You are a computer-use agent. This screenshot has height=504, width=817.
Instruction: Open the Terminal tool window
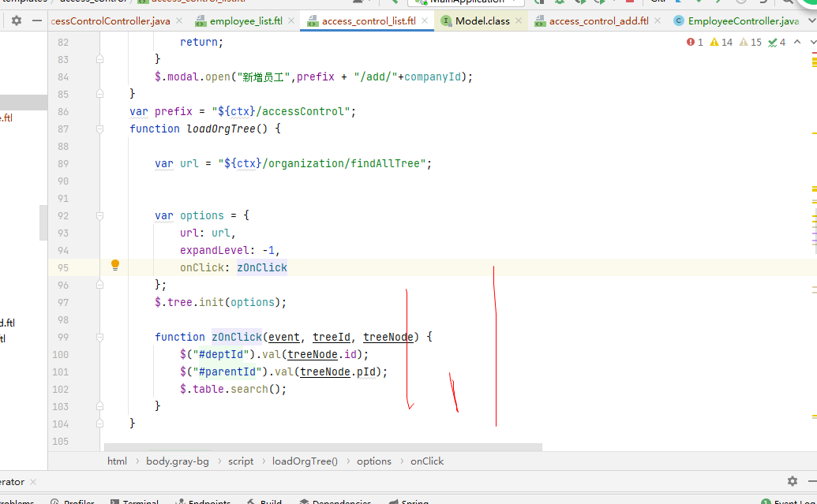point(134,502)
